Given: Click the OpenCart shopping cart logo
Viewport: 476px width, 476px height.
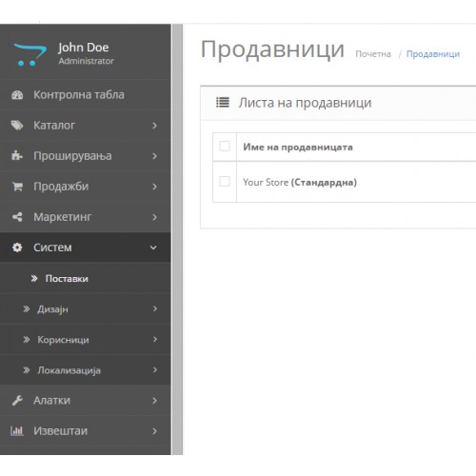Looking at the screenshot, I should (30, 54).
